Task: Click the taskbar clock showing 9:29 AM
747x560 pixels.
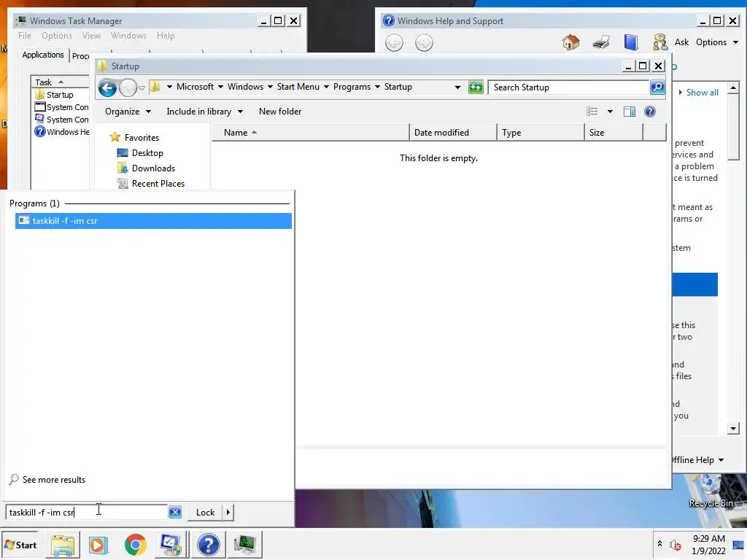Action: point(709,544)
